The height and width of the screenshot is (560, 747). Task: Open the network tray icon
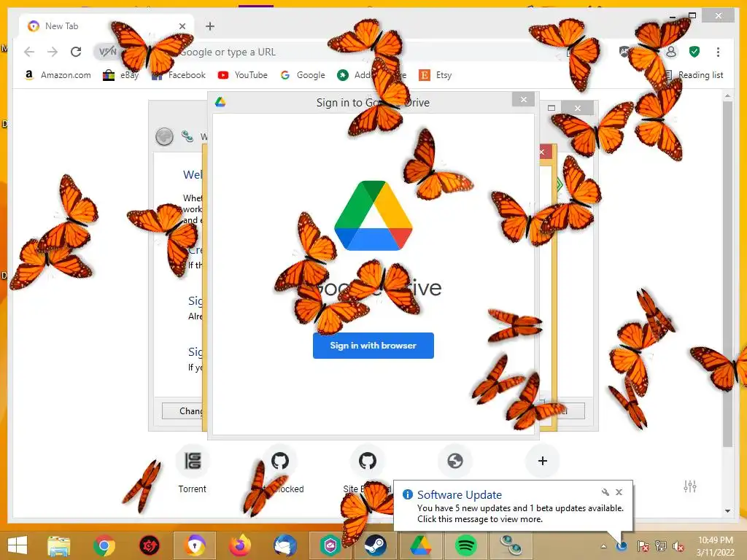point(661,546)
